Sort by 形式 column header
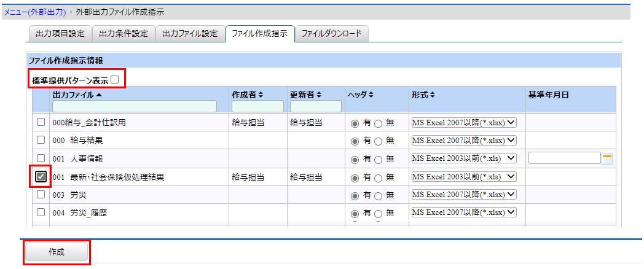The width and height of the screenshot is (644, 269). pos(423,95)
